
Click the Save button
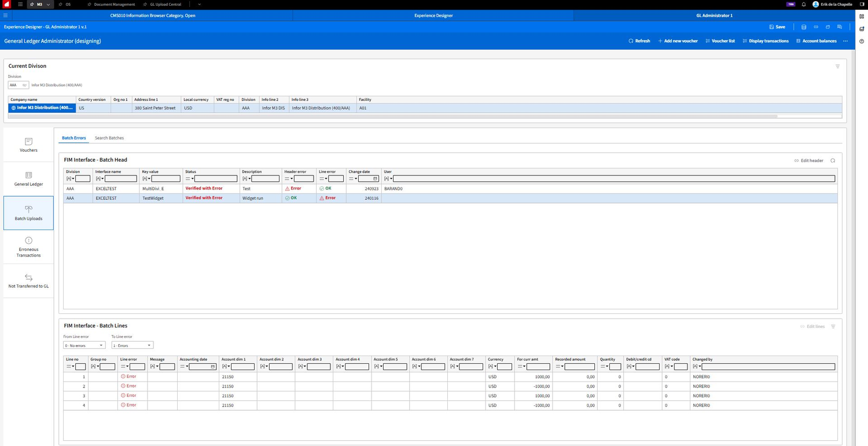click(777, 27)
